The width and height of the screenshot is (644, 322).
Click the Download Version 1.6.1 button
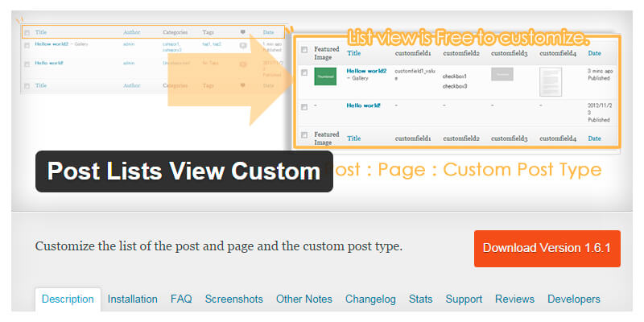point(547,249)
